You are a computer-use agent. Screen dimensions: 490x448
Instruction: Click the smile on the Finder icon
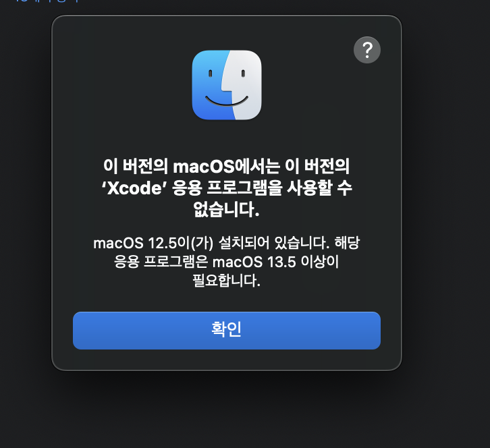[x=227, y=101]
